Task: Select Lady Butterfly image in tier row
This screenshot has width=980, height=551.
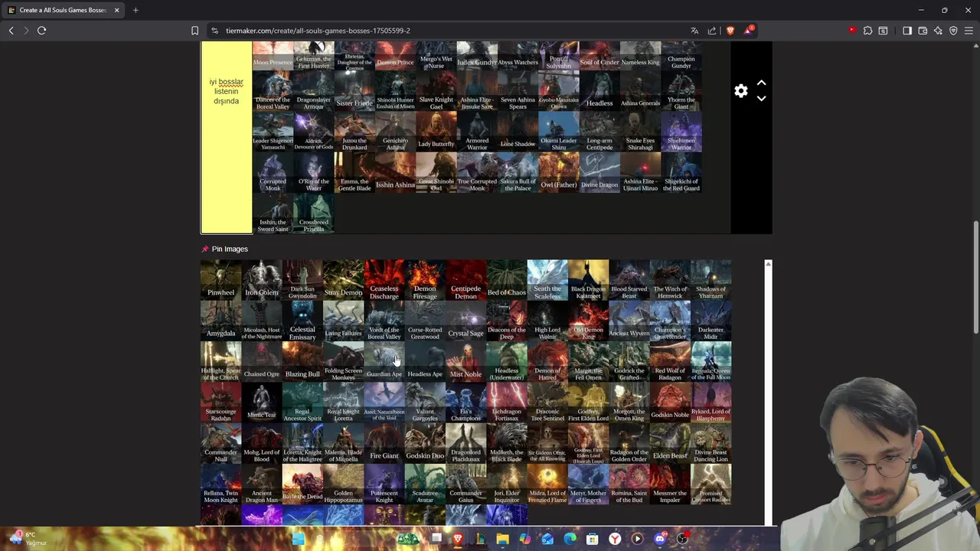Action: point(436,132)
